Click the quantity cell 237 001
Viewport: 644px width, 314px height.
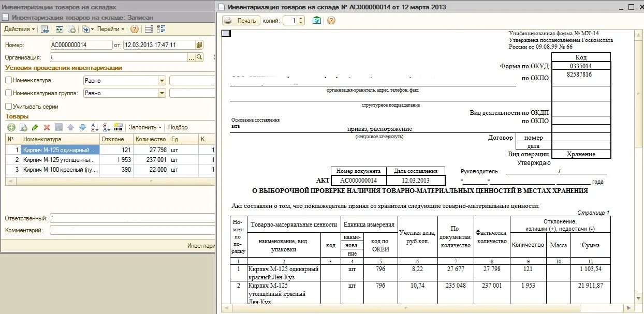151,160
